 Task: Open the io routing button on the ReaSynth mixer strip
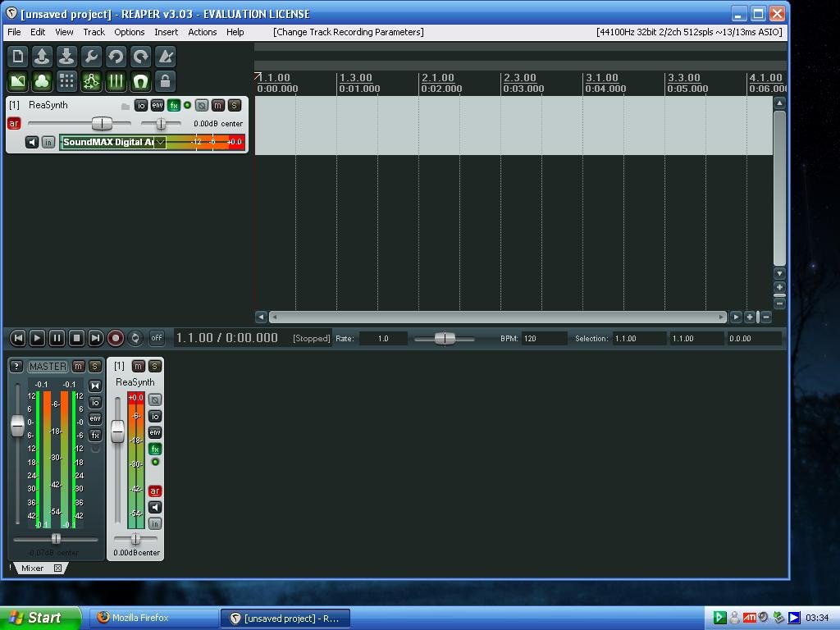(155, 416)
